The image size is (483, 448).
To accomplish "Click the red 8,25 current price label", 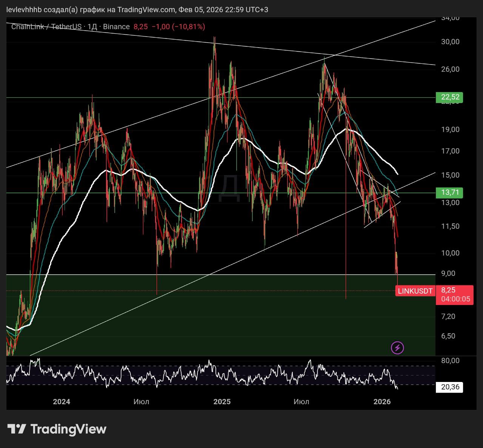I will point(448,290).
